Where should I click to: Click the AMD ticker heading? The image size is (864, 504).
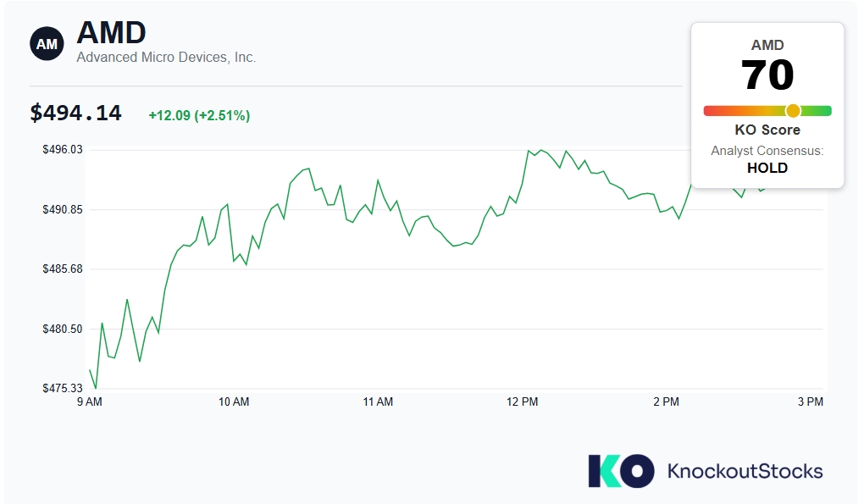pyautogui.click(x=111, y=32)
